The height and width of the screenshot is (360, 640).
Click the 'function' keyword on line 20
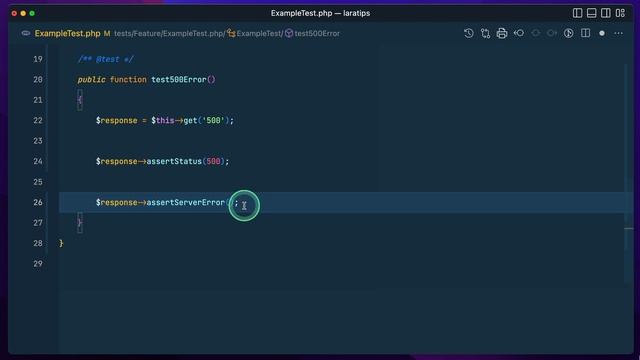[x=128, y=80]
